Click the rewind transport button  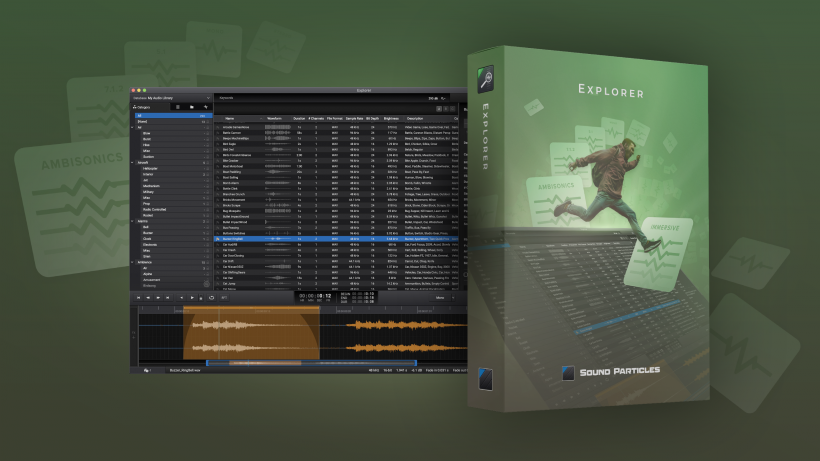148,297
